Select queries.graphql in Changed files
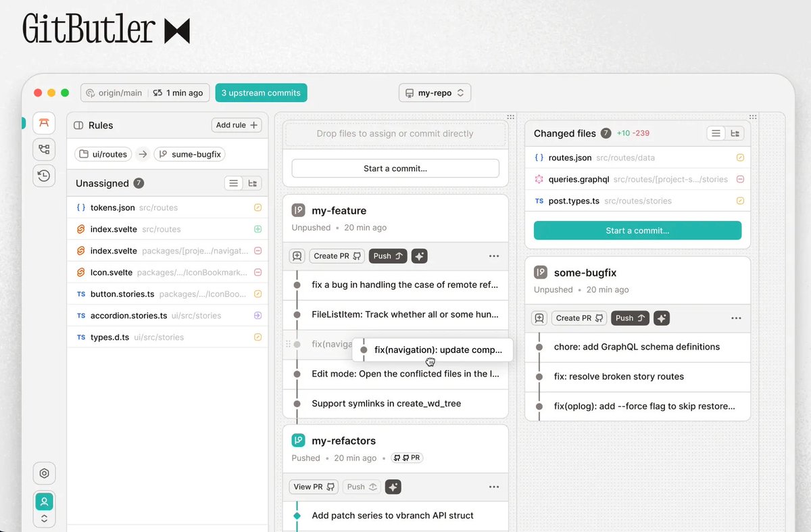Screen dimensions: 811x532 point(638,179)
